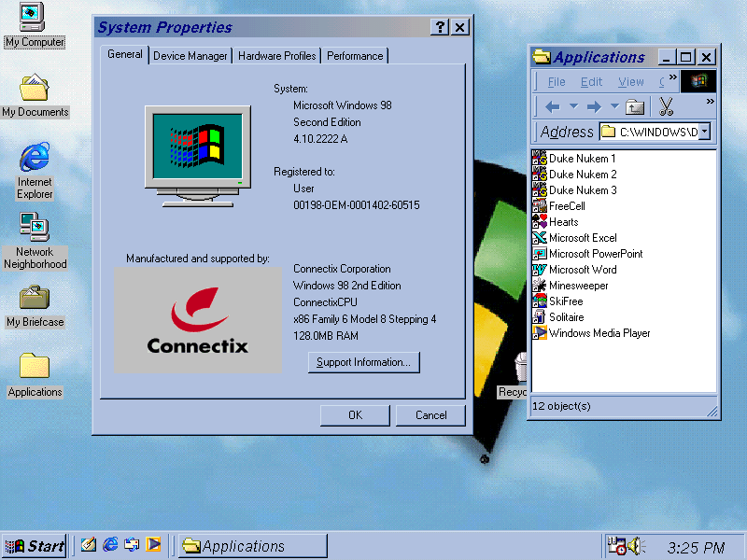This screenshot has width=747, height=560.
Task: Click the Back arrow in Explorer toolbar
Action: click(552, 106)
